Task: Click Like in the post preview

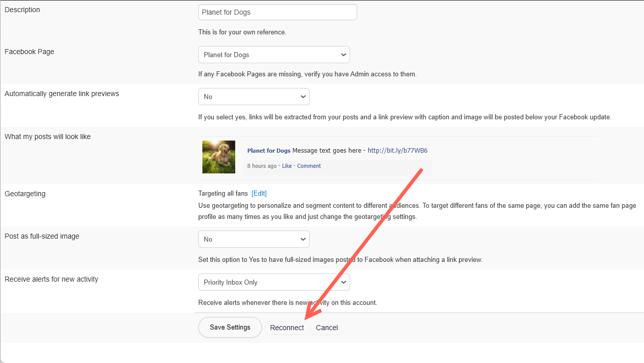Action: 287,166
